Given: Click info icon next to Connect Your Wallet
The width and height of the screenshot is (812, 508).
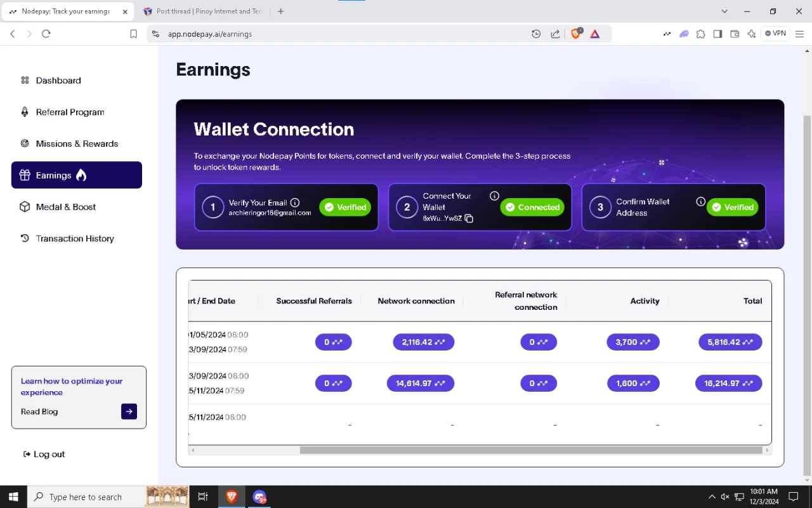Looking at the screenshot, I should [494, 196].
